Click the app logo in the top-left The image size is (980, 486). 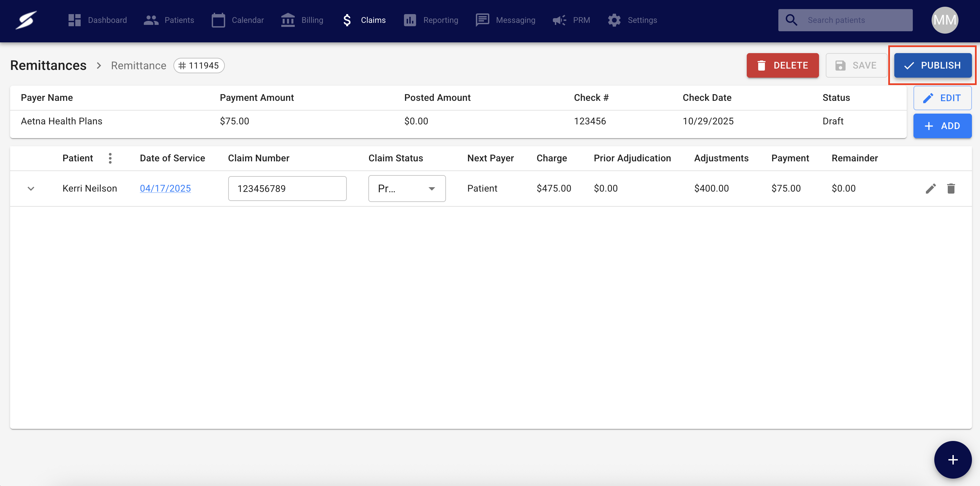pyautogui.click(x=26, y=20)
